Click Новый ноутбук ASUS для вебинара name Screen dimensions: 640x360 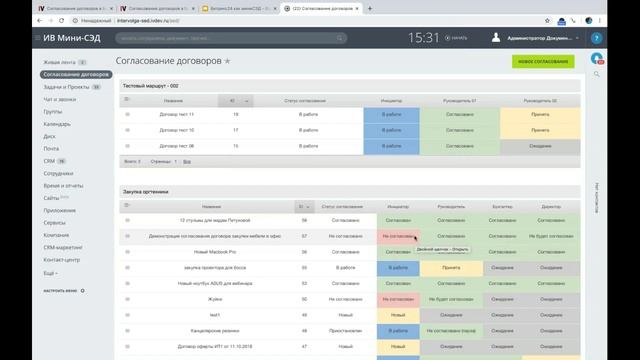pos(215,283)
